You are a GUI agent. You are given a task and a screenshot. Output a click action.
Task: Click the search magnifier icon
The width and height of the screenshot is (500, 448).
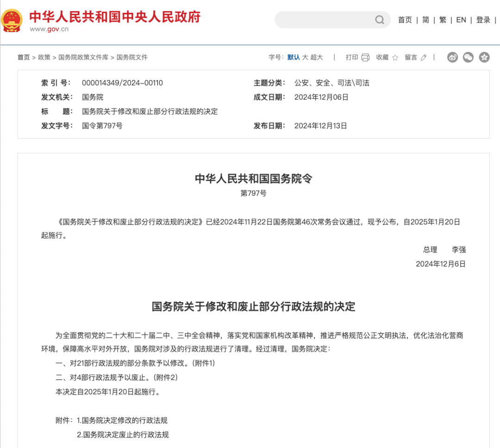coord(380,20)
